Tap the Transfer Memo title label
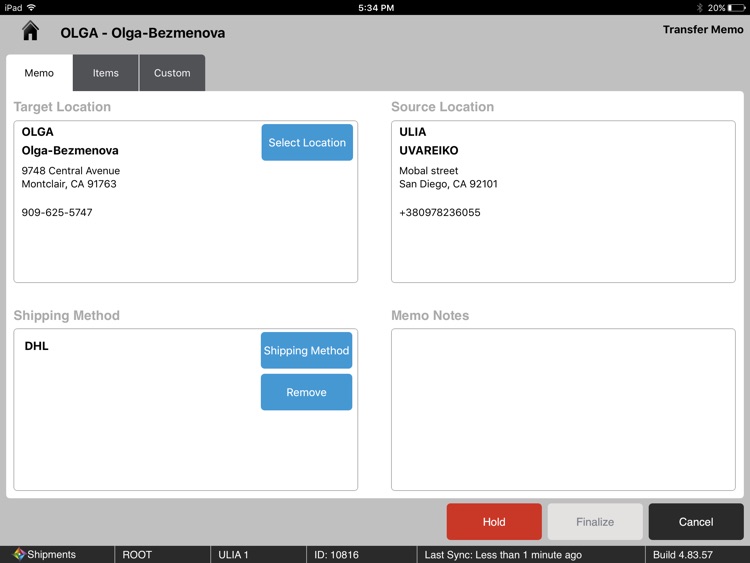This screenshot has width=750, height=563. point(703,30)
